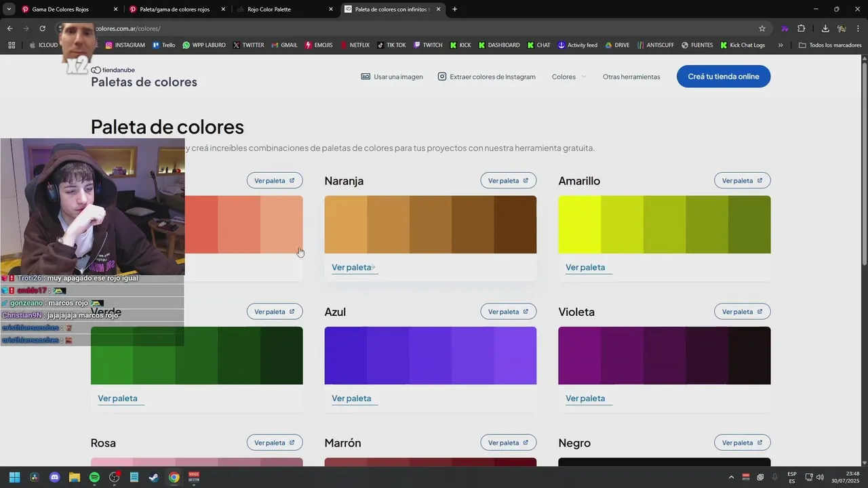Click Ver paleta button beside Violeta heading

click(x=743, y=312)
